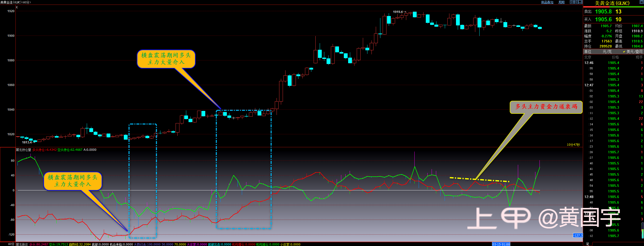Open the 周期 period link
644x246 pixels.
[x=562, y=2]
